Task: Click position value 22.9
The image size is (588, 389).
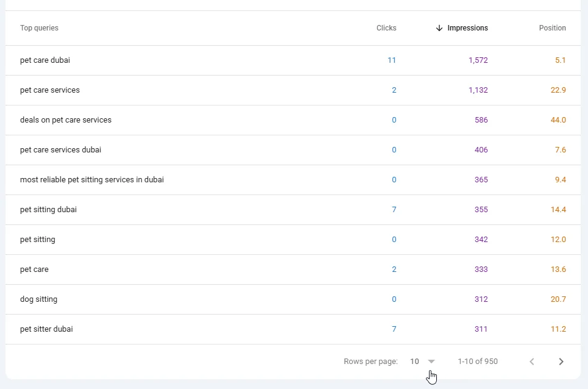Action: [x=558, y=90]
